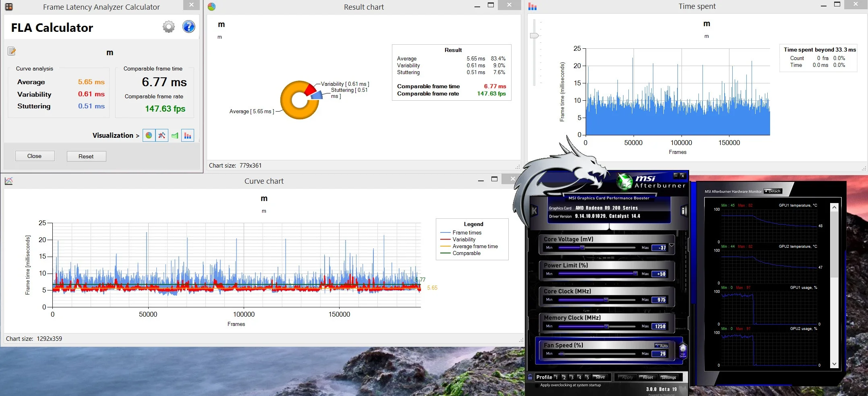868x396 pixels.
Task: Click the Close button in FLA Calculator
Action: tap(35, 156)
